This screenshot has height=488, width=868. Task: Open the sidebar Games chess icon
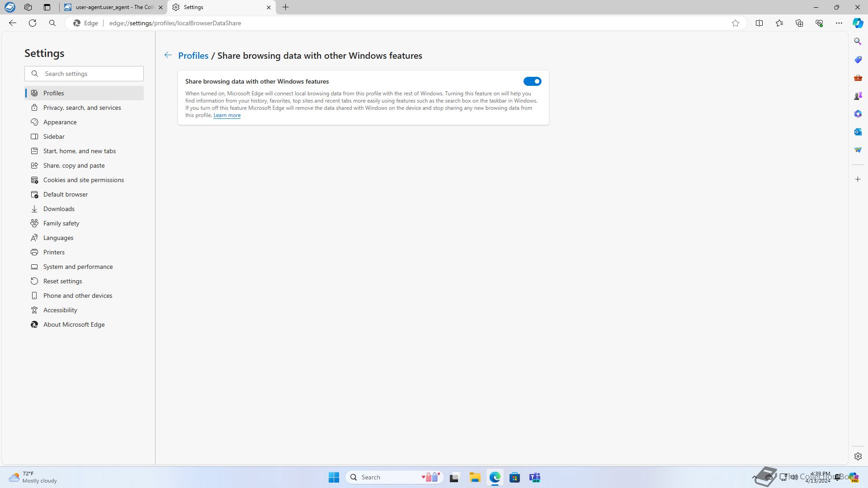(x=858, y=96)
